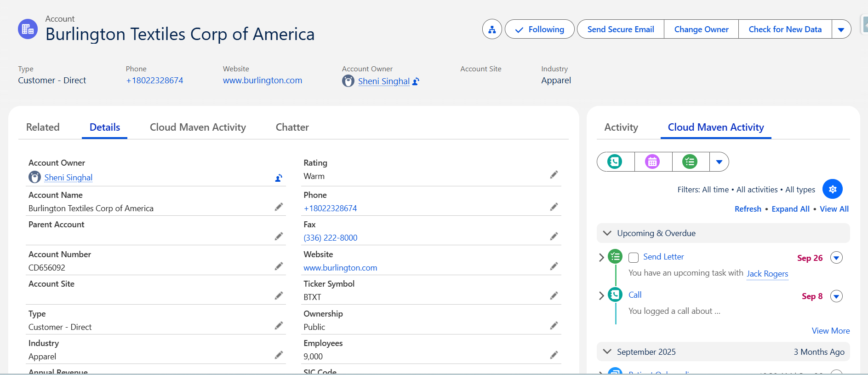
Task: Edit the Website field pencil
Action: (x=554, y=266)
